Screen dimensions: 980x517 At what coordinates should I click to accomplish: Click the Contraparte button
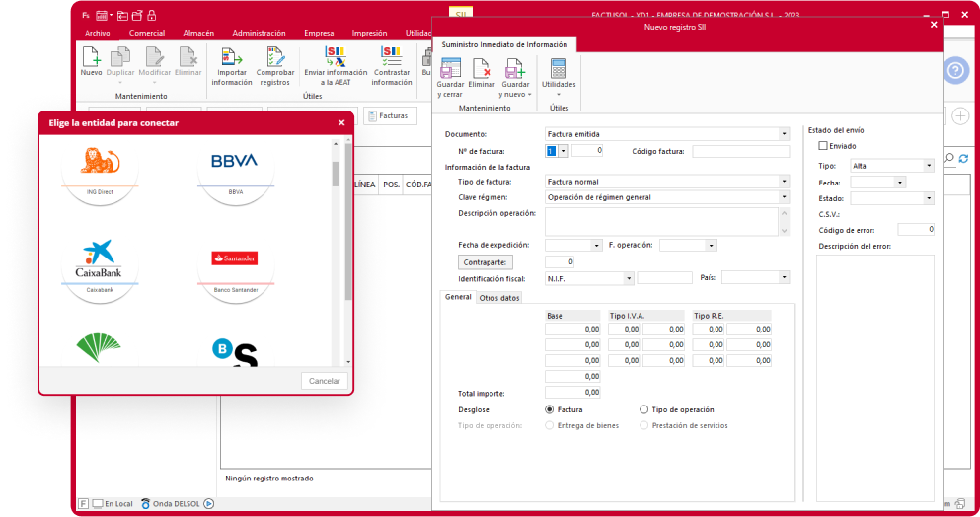[x=485, y=262]
